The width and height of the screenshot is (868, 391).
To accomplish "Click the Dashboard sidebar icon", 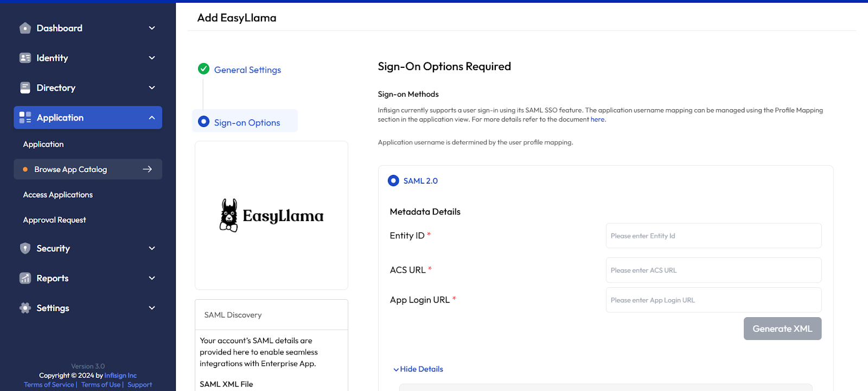I will pyautogui.click(x=25, y=28).
